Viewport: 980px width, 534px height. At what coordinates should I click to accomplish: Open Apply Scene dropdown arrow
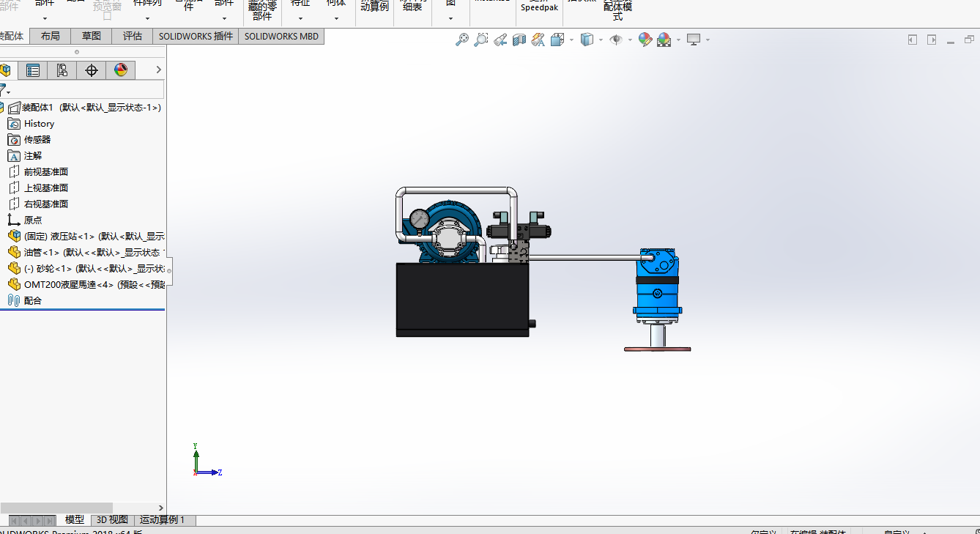coord(678,40)
